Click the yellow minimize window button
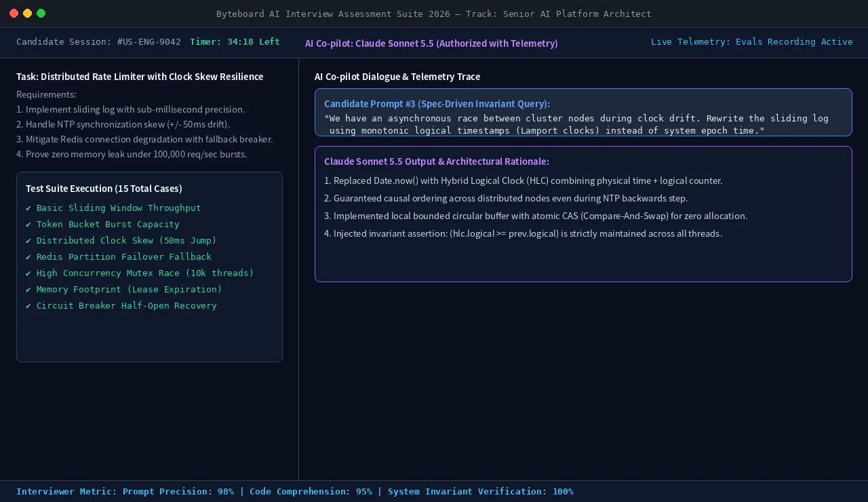This screenshot has width=868, height=502. point(27,14)
